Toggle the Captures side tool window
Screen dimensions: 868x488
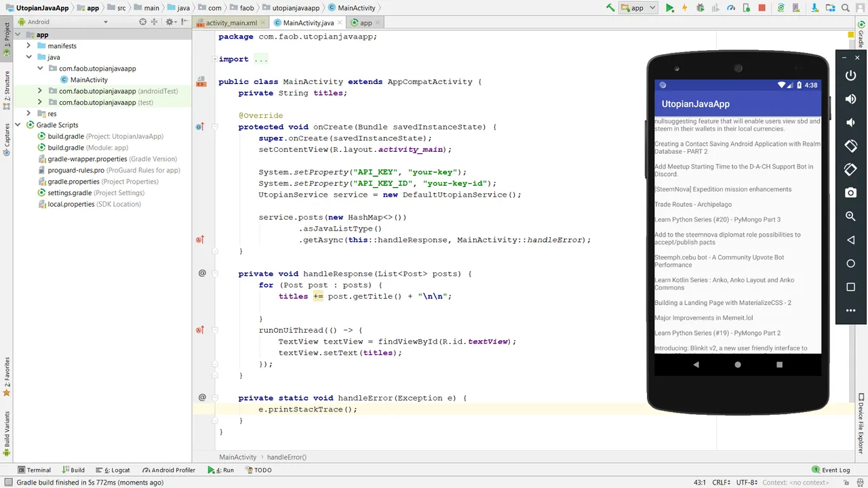click(7, 141)
